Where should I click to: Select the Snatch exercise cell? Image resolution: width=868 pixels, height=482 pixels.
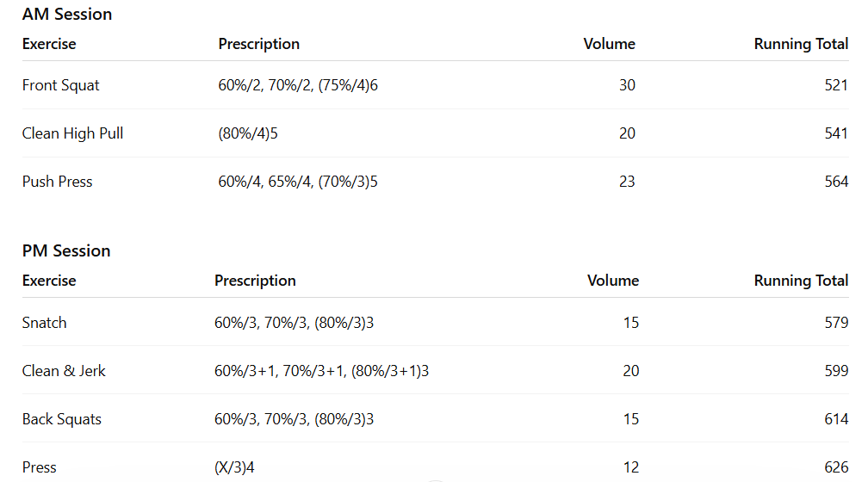tap(45, 323)
